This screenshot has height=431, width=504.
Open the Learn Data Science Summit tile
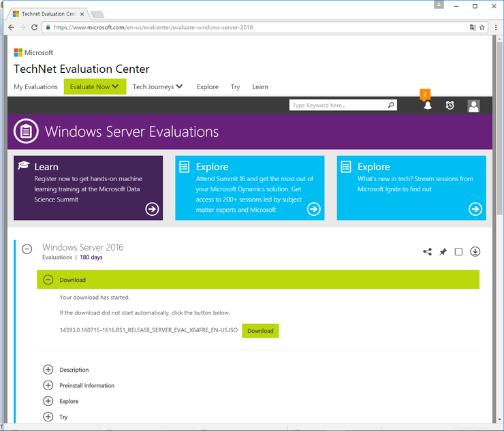[x=88, y=188]
